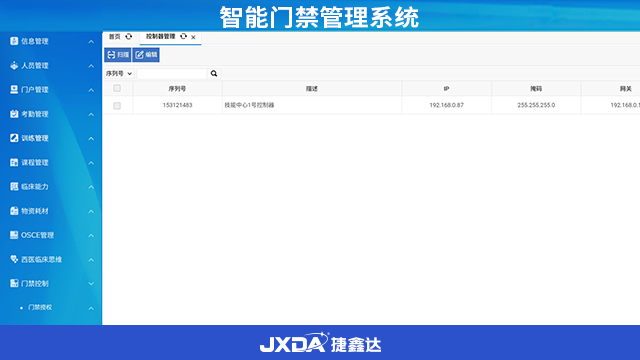Viewport: 640px width, 360px height.
Task: Expand the 临床能力 menu chevron
Action: [91, 187]
